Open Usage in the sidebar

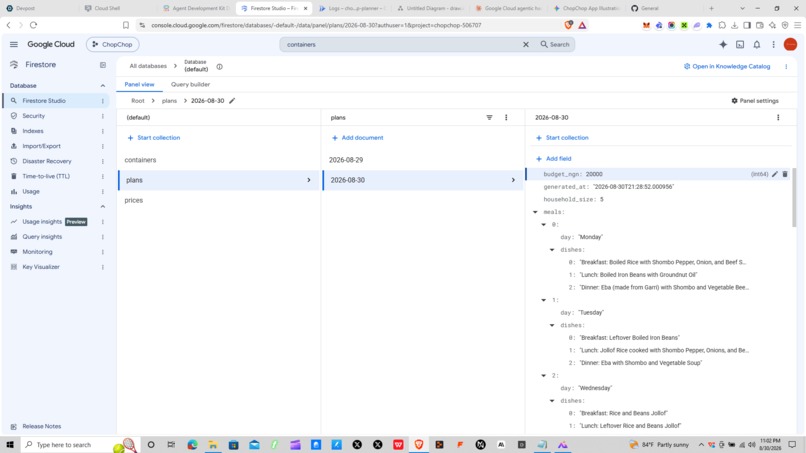(31, 192)
